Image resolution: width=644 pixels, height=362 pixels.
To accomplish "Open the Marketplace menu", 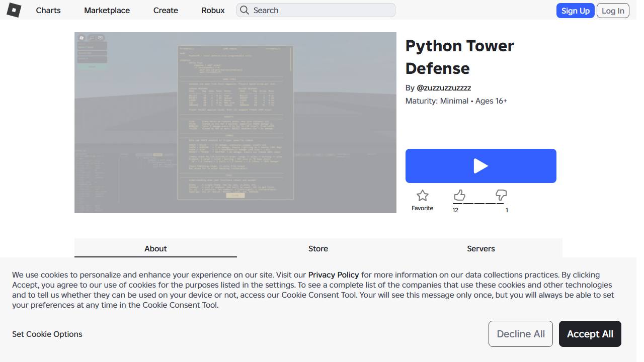I will (x=107, y=10).
